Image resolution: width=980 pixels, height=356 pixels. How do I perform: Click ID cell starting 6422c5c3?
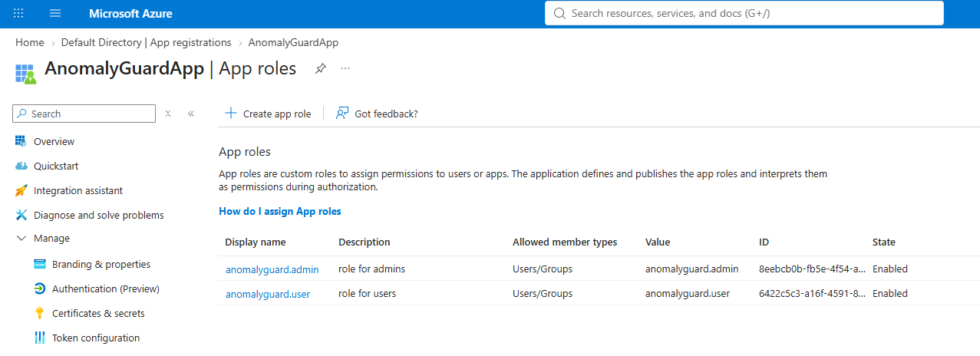[813, 293]
